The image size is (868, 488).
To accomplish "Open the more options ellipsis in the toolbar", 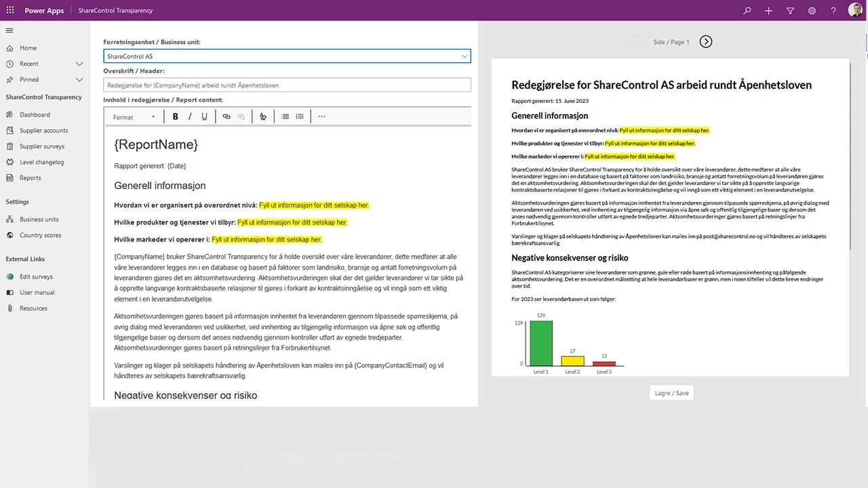I will [321, 117].
